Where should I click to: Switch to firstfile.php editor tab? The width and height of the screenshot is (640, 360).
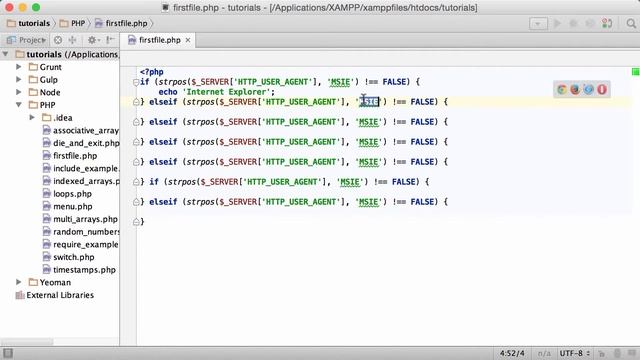click(159, 40)
